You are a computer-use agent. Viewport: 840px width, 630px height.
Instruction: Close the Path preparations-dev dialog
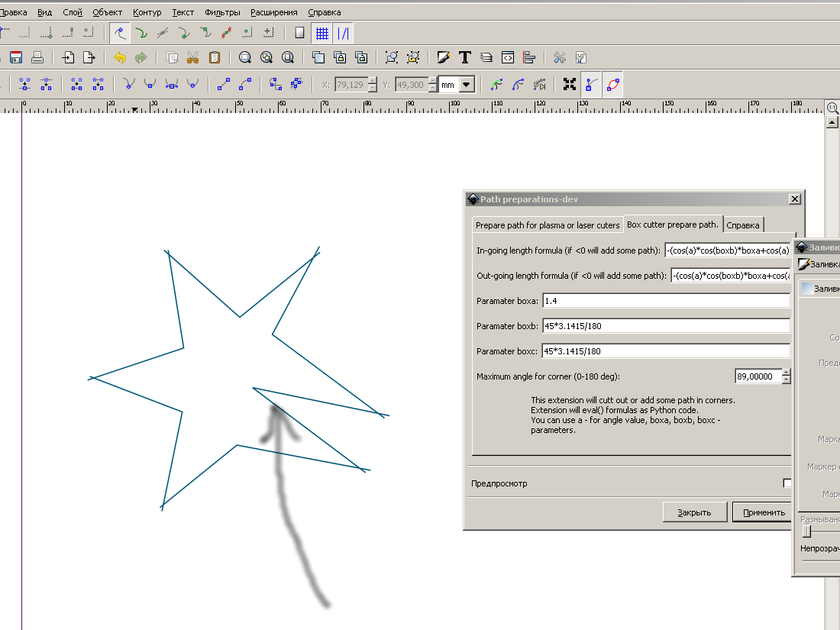coord(795,199)
